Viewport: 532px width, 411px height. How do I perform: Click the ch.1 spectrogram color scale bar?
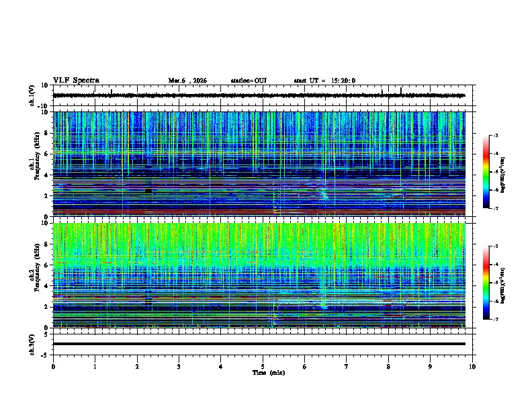[x=486, y=172]
